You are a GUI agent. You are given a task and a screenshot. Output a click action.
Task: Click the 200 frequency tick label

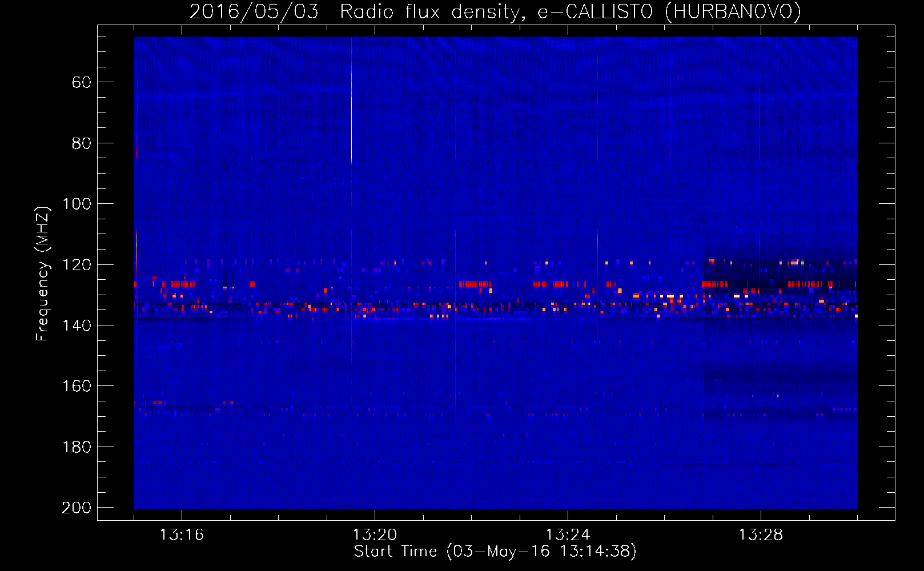click(77, 508)
